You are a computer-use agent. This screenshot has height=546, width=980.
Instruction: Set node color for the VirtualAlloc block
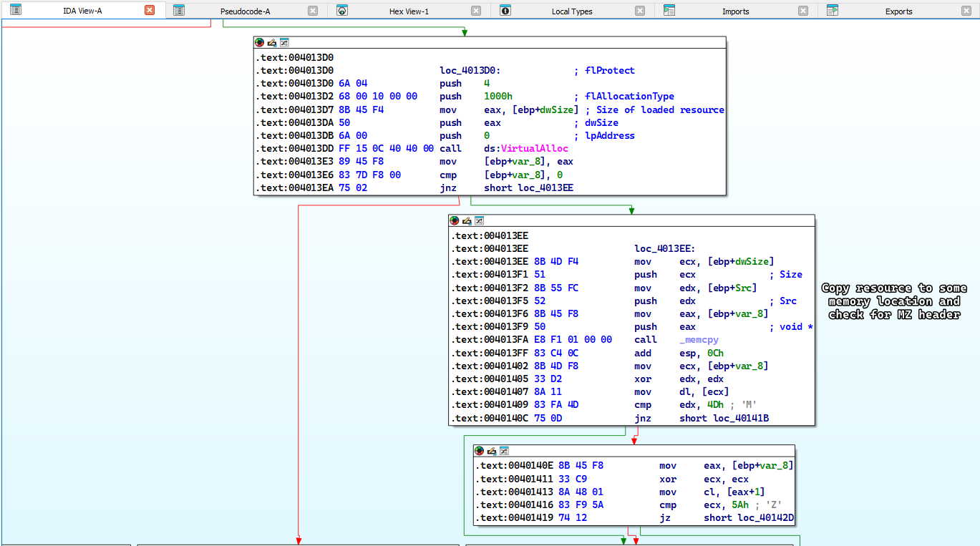point(260,43)
